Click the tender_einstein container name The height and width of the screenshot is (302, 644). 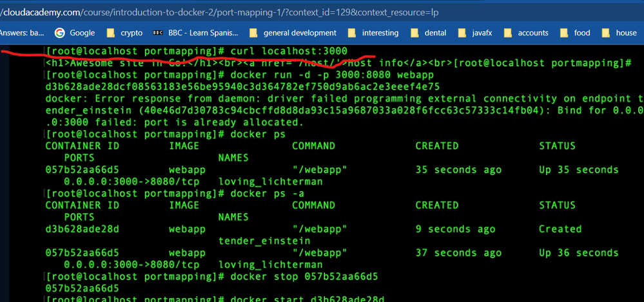(257, 241)
